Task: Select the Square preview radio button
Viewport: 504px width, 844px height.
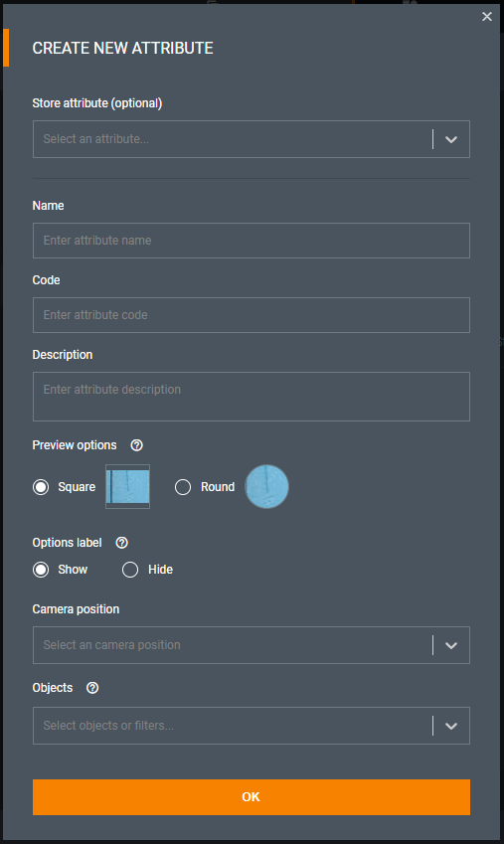Action: (41, 487)
